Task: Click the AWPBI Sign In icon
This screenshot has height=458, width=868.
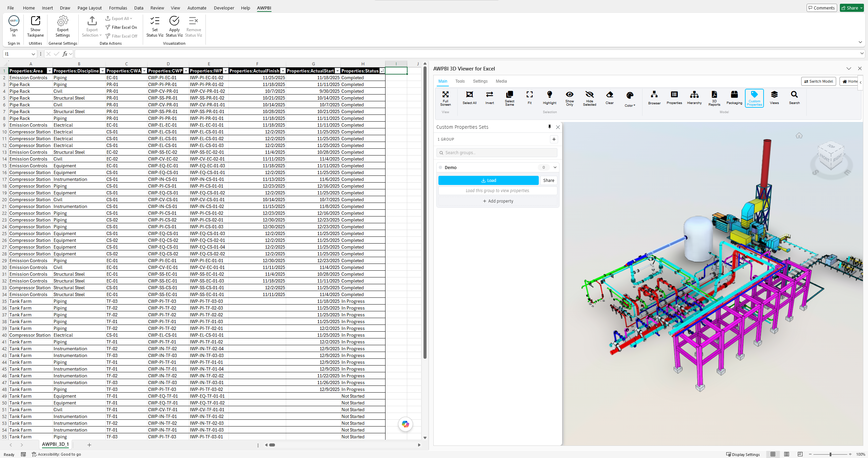Action: click(14, 21)
